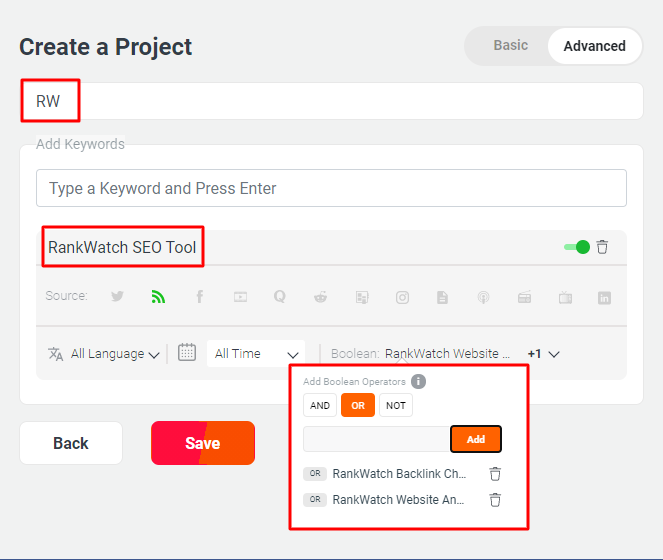Toggle the green RSS feed source icon
663x560 pixels.
pos(158,297)
